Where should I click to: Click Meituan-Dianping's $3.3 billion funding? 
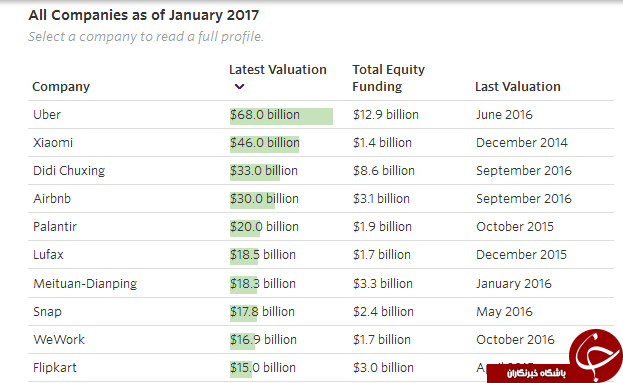coord(383,284)
